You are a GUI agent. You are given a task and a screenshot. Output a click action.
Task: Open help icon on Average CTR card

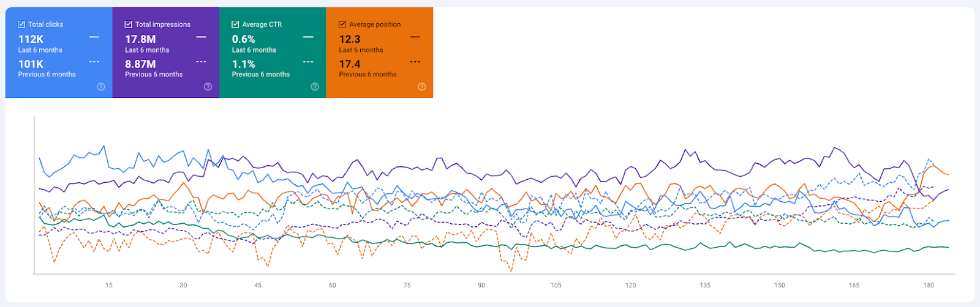[315, 87]
